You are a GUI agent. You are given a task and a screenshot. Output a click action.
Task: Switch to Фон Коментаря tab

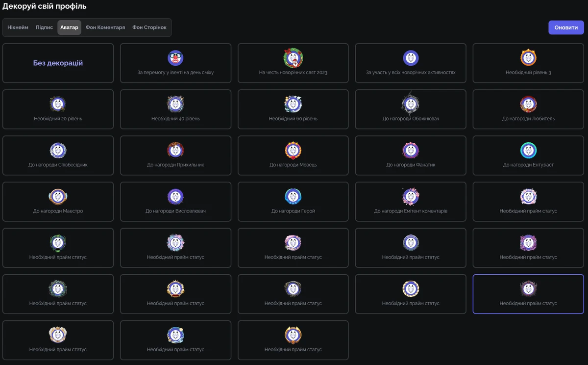click(x=105, y=27)
